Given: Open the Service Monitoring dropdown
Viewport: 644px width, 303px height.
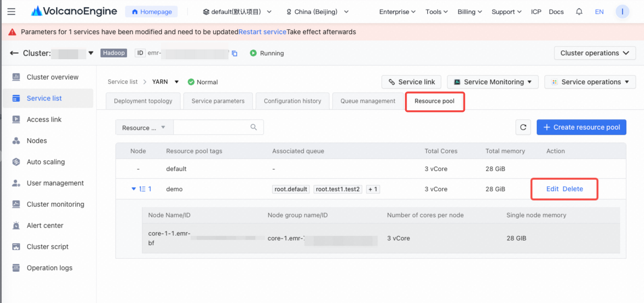Looking at the screenshot, I should pos(492,82).
